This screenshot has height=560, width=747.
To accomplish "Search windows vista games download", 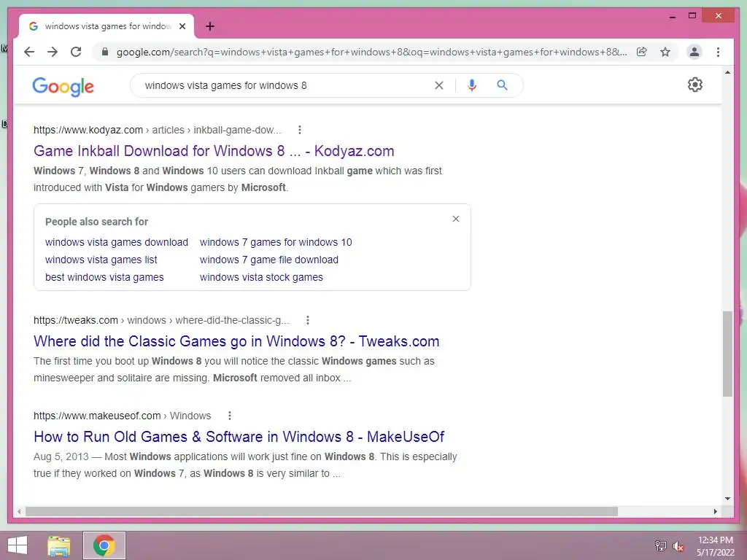I will [117, 242].
